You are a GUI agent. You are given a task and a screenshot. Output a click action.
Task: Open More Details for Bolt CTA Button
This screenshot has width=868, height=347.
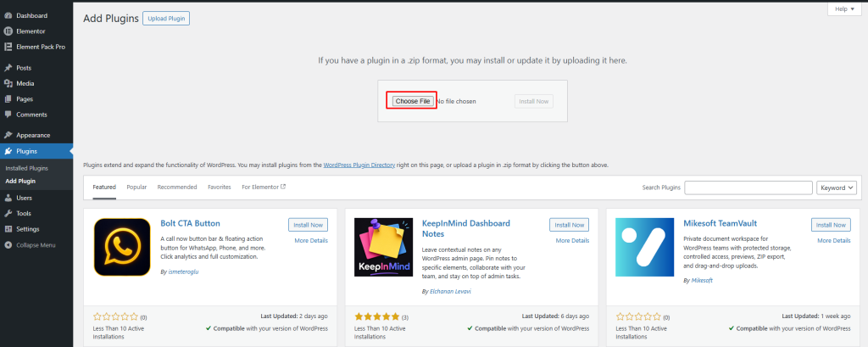[311, 241]
